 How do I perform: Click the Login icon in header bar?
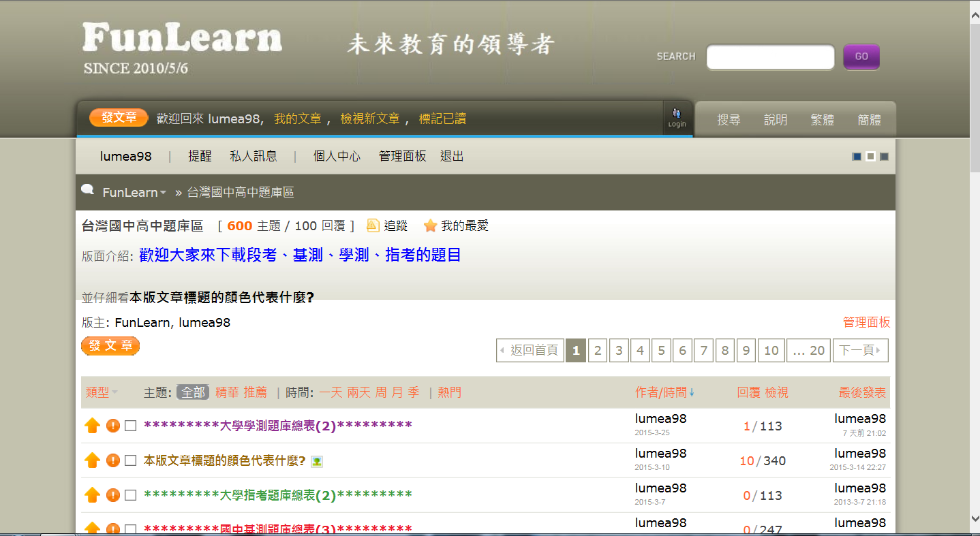tap(677, 118)
